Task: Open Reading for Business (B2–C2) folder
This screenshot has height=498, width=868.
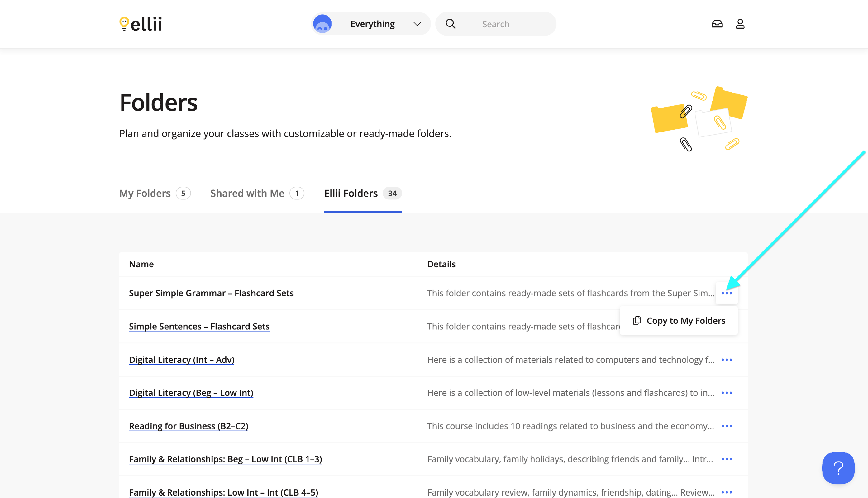Action: 189,426
